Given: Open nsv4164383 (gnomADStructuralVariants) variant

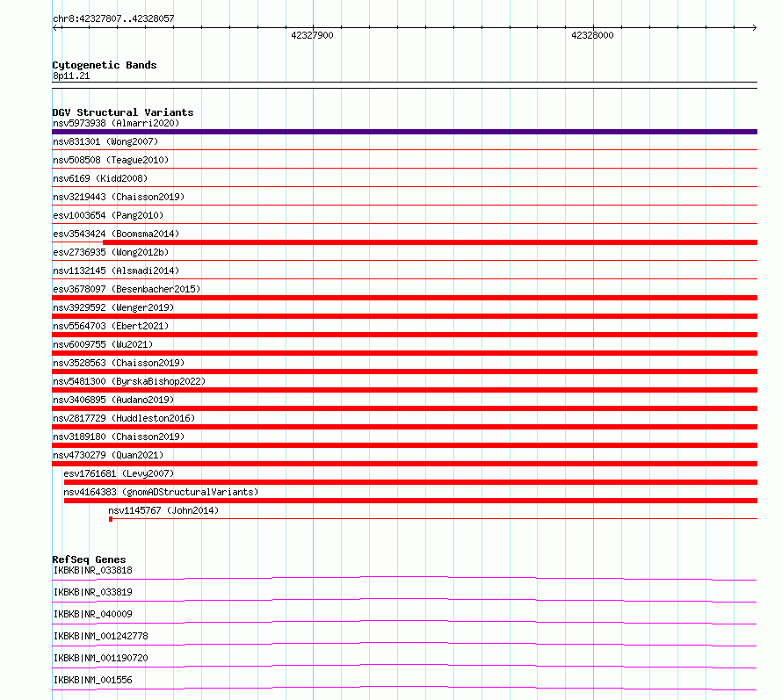Looking at the screenshot, I should coord(161,492).
